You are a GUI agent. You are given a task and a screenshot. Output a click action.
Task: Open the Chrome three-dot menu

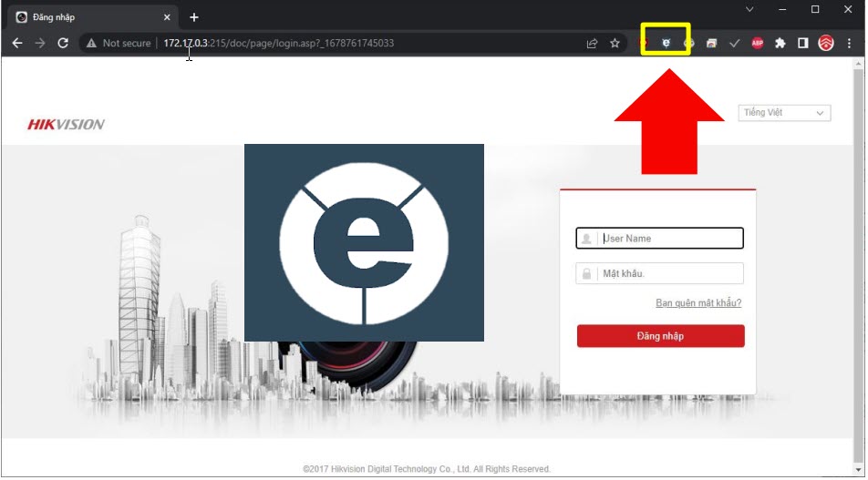[x=850, y=43]
